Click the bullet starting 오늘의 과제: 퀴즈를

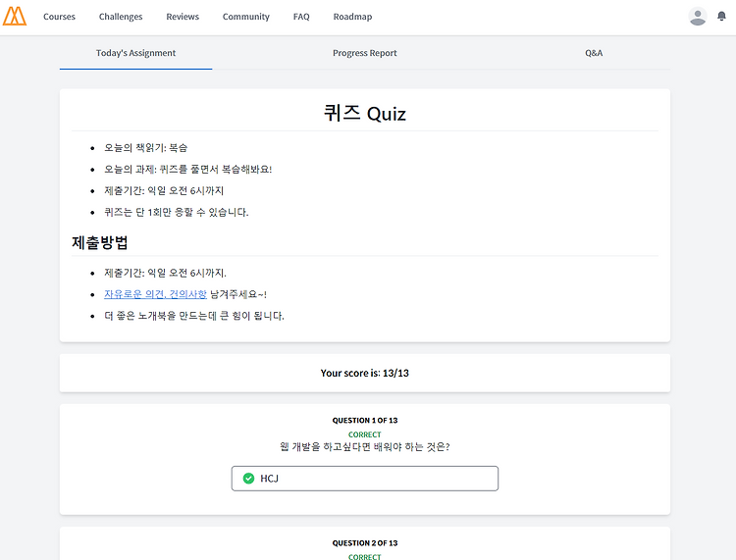click(x=187, y=169)
